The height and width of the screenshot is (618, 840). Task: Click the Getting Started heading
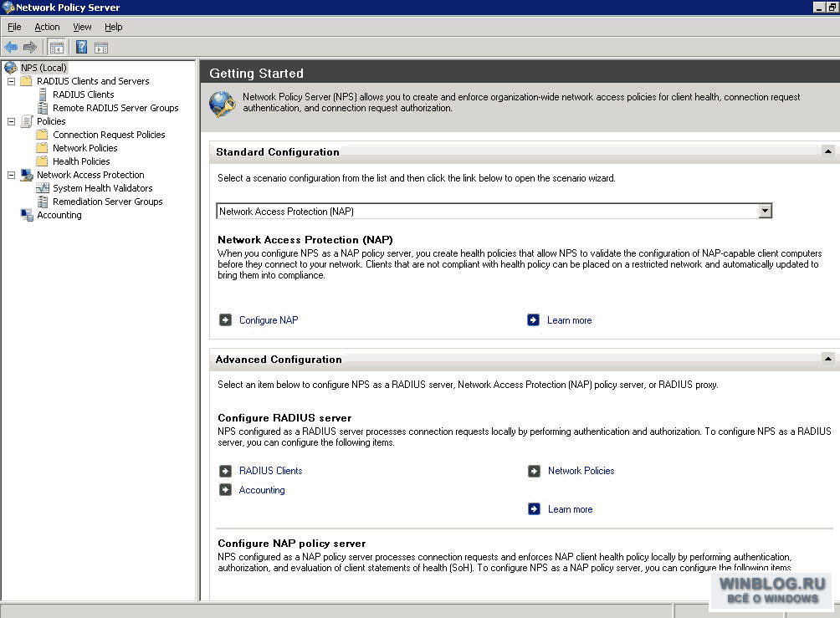coord(257,74)
